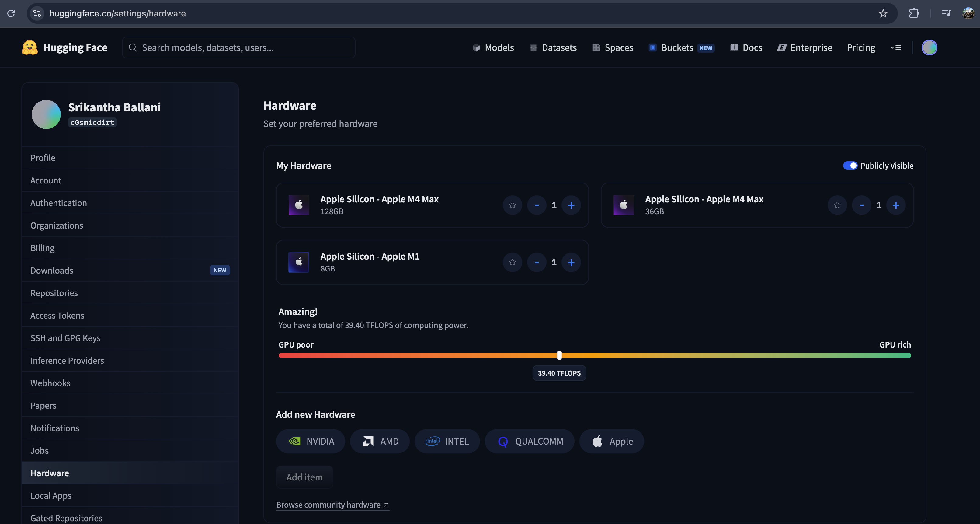Bookmark this page with the star icon
This screenshot has height=524, width=980.
tap(883, 13)
